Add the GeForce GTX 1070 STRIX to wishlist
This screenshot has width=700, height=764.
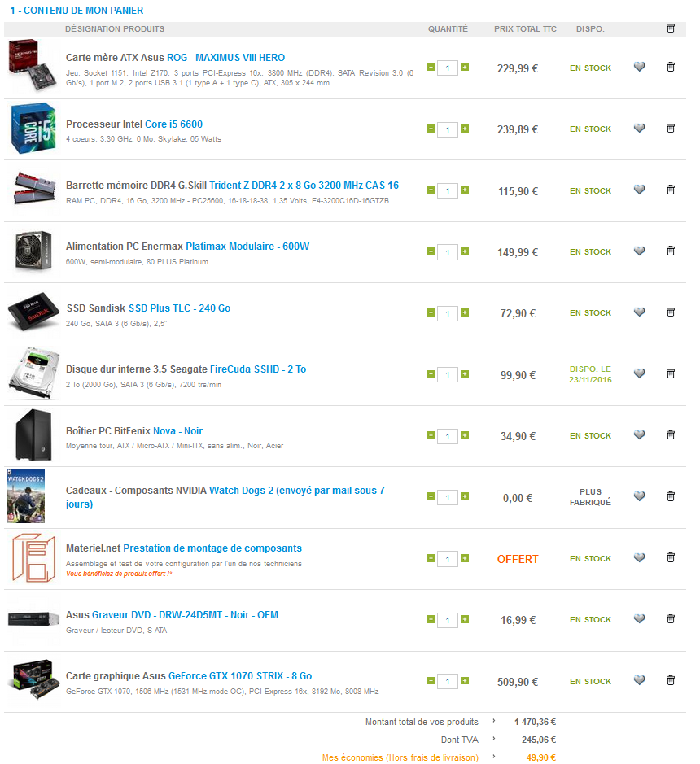639,680
